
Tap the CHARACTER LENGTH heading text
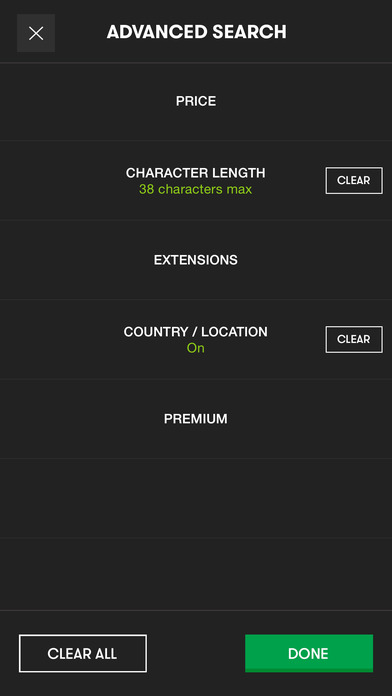[x=196, y=173]
